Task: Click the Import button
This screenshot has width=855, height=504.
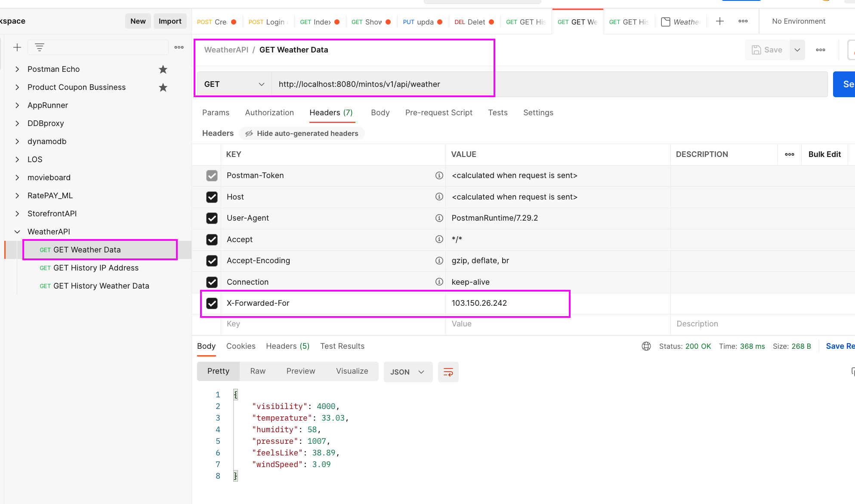Action: [x=170, y=21]
